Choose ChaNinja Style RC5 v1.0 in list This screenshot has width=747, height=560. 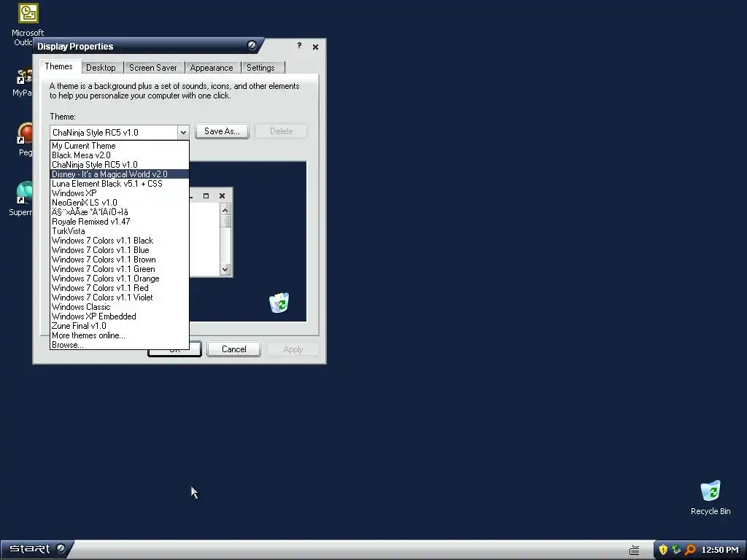pos(120,165)
